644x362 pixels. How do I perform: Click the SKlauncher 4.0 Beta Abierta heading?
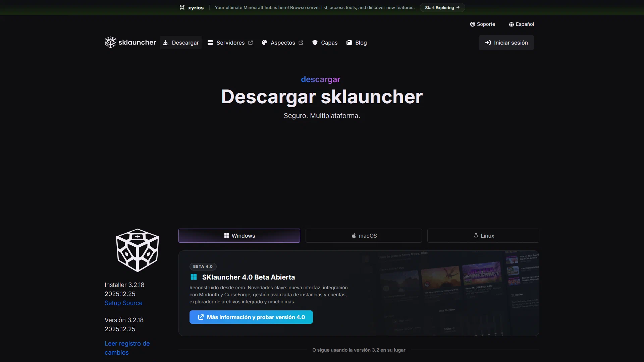click(x=249, y=277)
